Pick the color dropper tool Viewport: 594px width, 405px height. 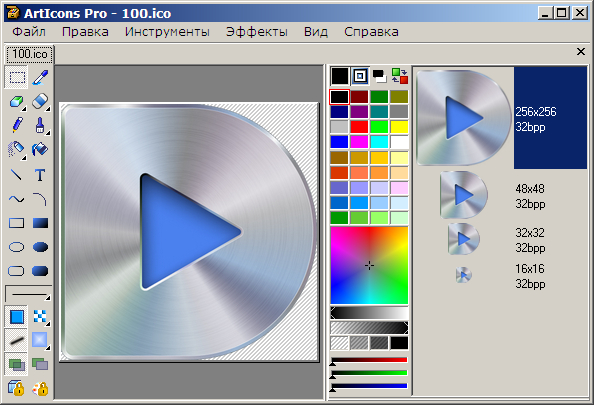click(x=40, y=77)
